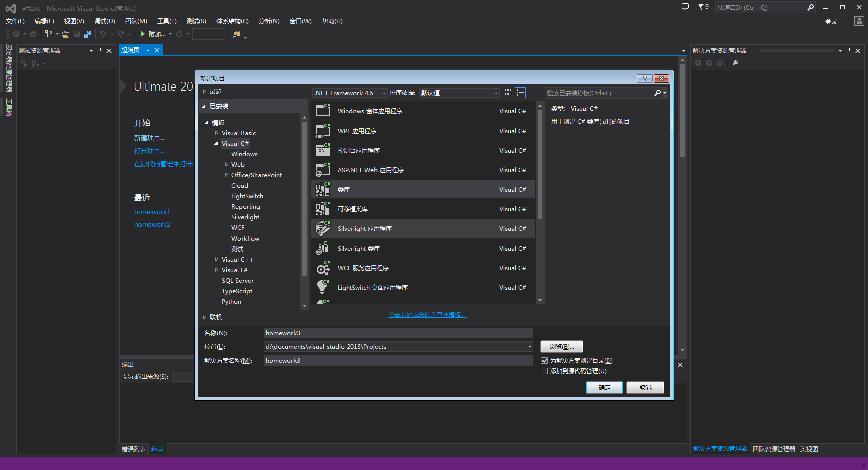Click the 解决方案名称 input field

398,361
